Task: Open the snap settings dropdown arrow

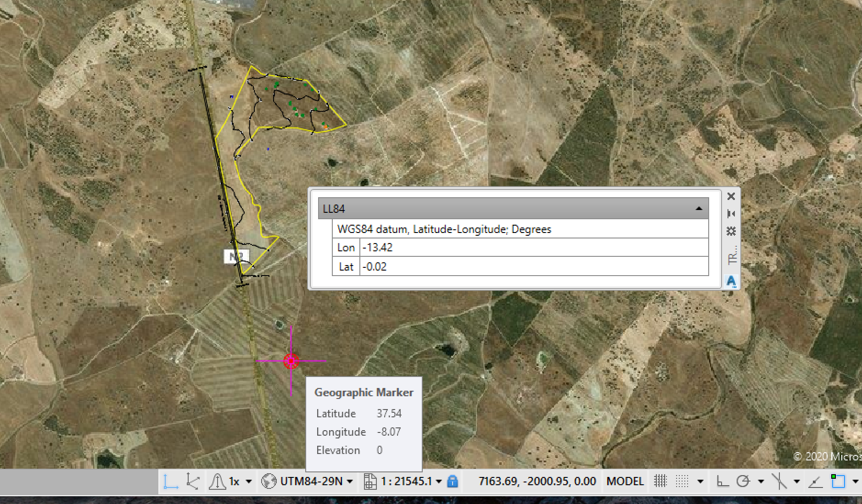Action: click(700, 481)
